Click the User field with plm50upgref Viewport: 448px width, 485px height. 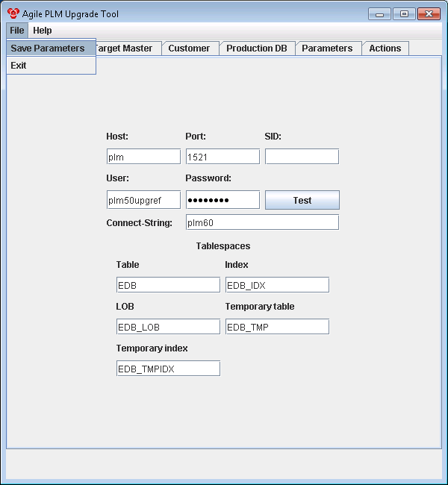pyautogui.click(x=143, y=200)
